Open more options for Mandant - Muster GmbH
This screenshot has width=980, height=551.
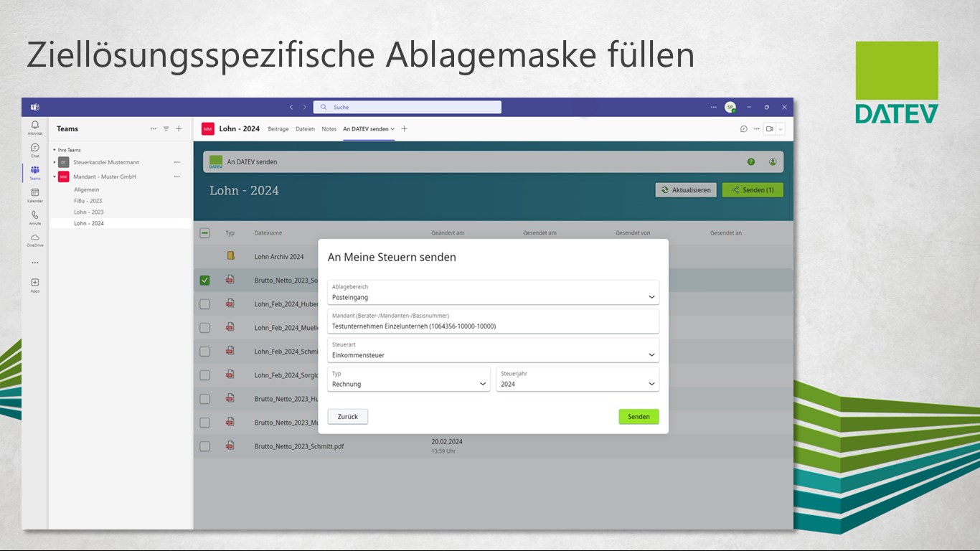pos(177,176)
